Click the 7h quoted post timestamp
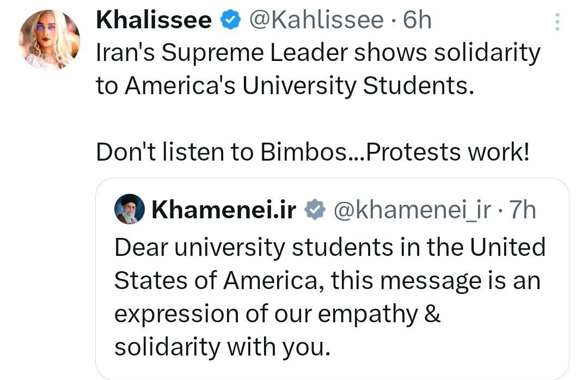This screenshot has height=380, width=588. pyautogui.click(x=522, y=210)
